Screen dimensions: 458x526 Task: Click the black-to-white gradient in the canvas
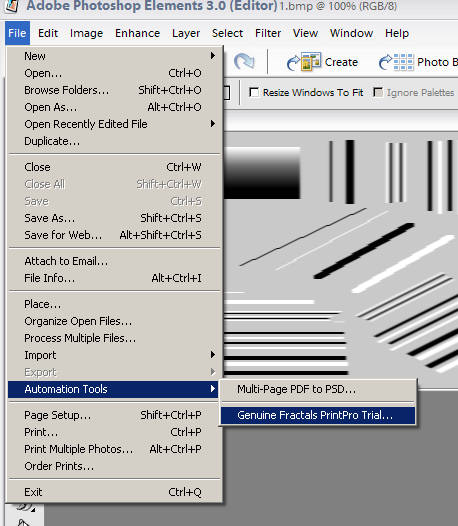pyautogui.click(x=262, y=172)
